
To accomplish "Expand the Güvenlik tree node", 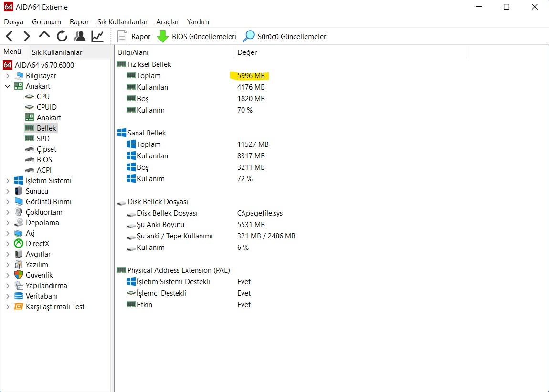I will (8, 275).
